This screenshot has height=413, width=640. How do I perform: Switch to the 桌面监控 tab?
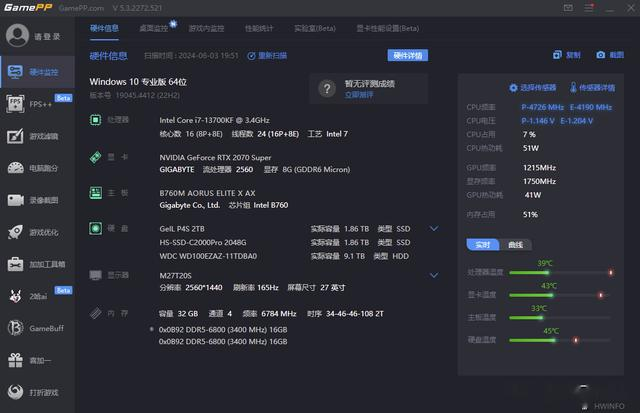pyautogui.click(x=154, y=28)
